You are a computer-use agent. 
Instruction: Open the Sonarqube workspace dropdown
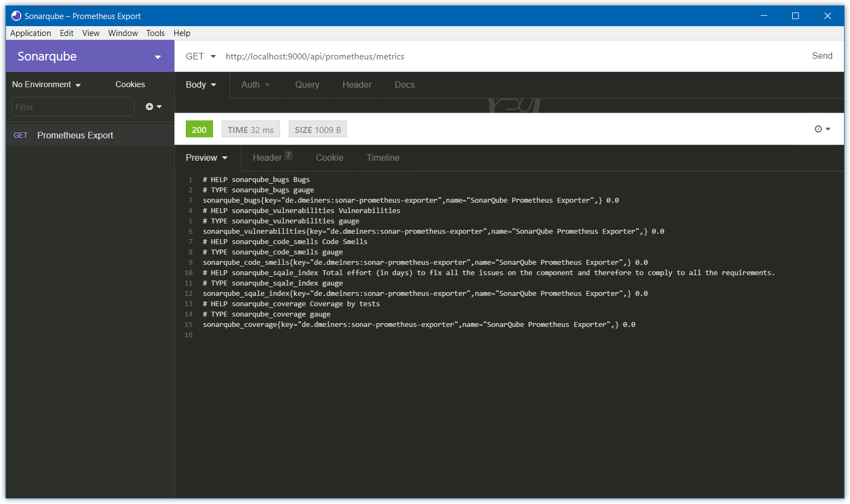coord(90,56)
